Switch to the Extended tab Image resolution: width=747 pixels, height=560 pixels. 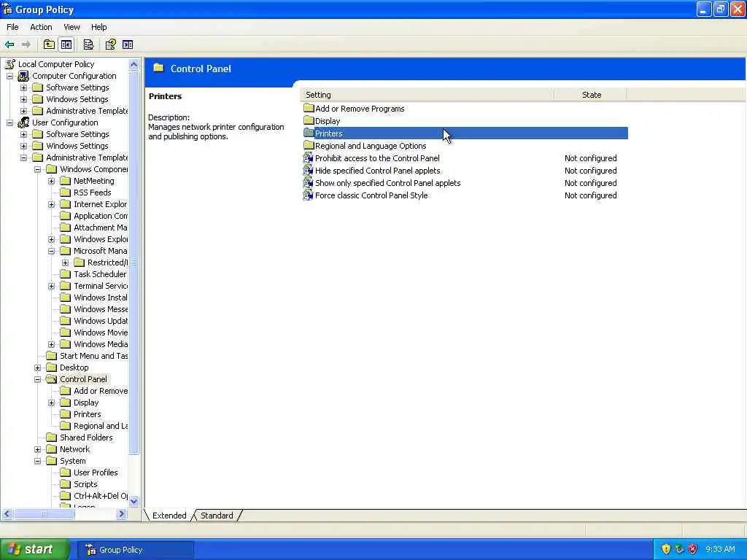click(x=169, y=516)
